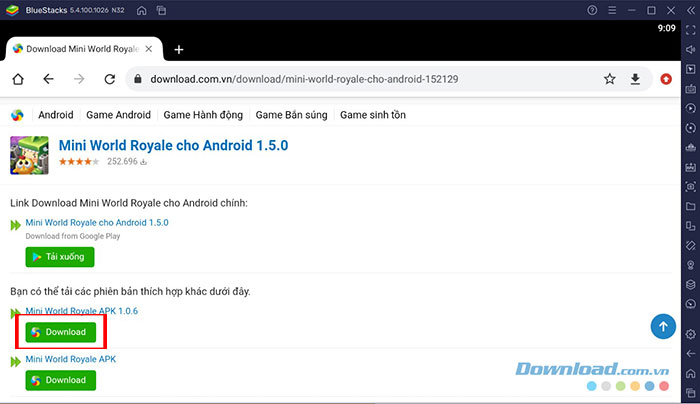Go back with the browser back arrow
This screenshot has width=700, height=404.
click(48, 79)
